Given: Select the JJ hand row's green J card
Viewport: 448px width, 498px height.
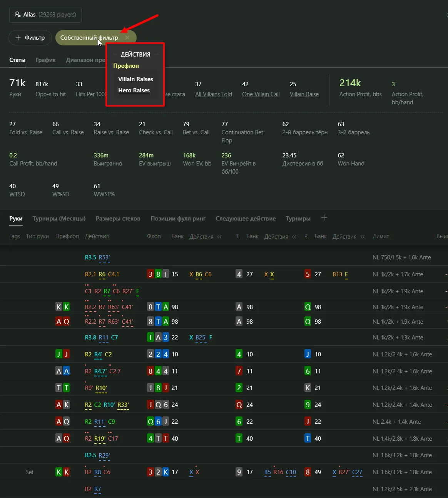Looking at the screenshot, I should point(59,354).
